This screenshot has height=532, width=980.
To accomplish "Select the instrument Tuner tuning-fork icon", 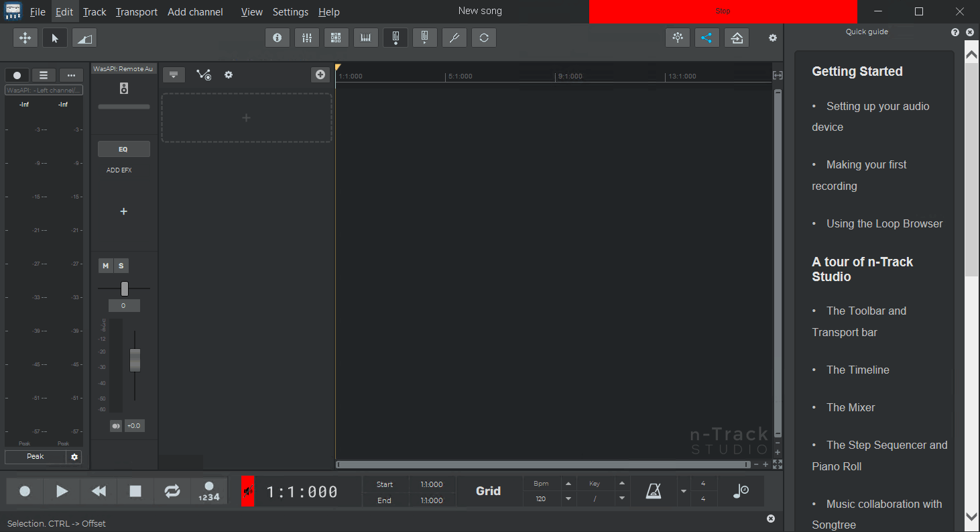I will click(454, 38).
